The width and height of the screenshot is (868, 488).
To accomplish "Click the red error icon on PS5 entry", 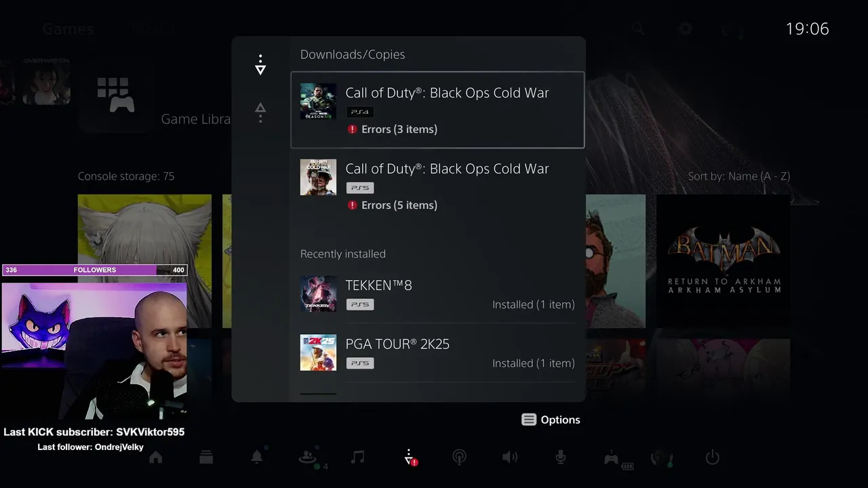I will (352, 205).
